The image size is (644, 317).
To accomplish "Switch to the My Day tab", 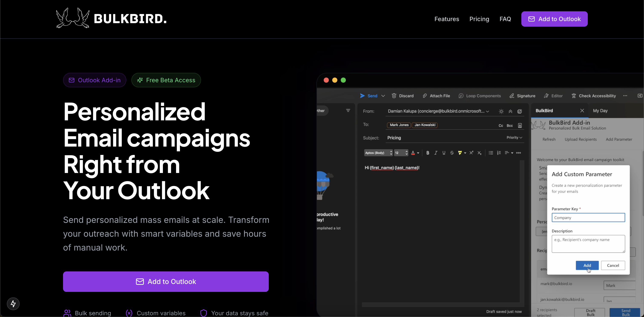I will click(x=600, y=111).
